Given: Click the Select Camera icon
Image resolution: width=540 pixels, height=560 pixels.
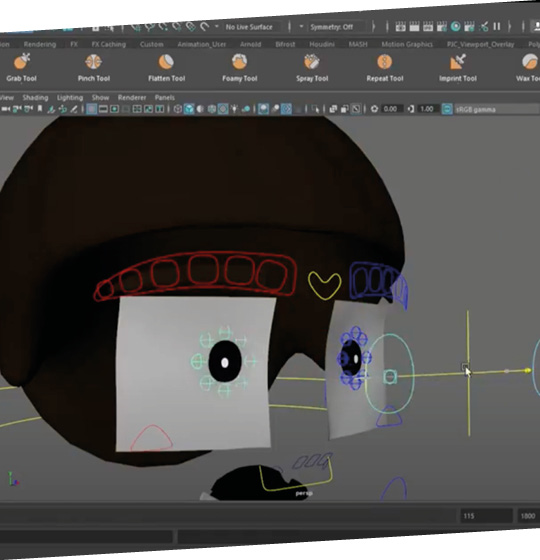Looking at the screenshot, I should (5, 109).
